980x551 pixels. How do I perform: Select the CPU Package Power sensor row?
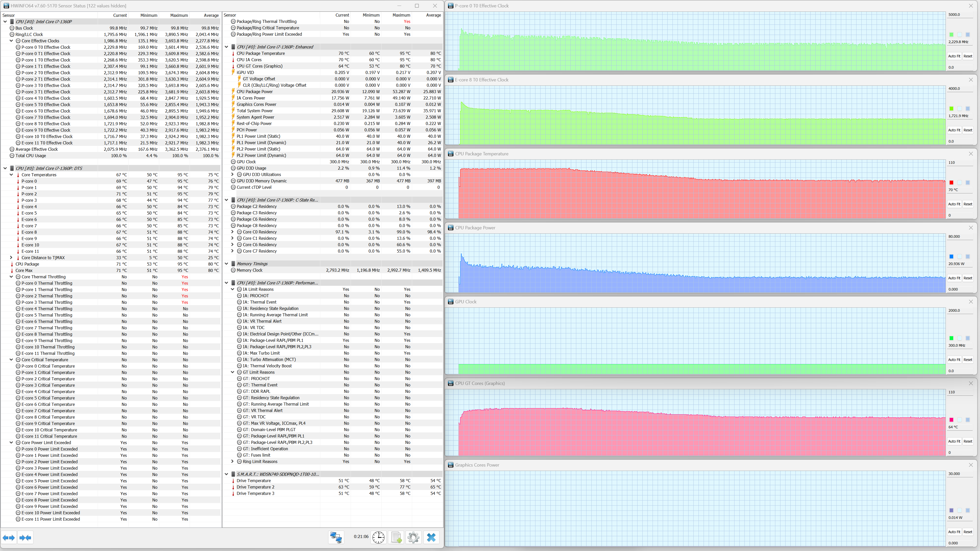click(254, 92)
